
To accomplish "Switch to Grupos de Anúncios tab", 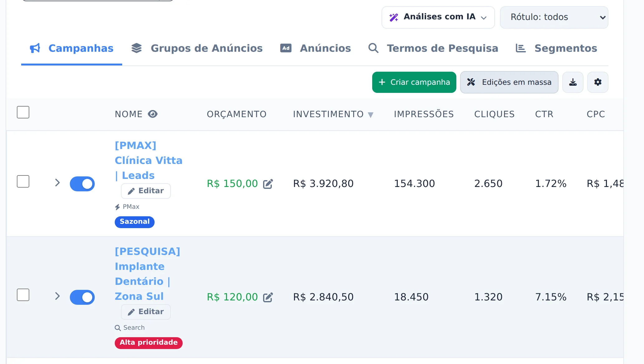I will [x=197, y=48].
